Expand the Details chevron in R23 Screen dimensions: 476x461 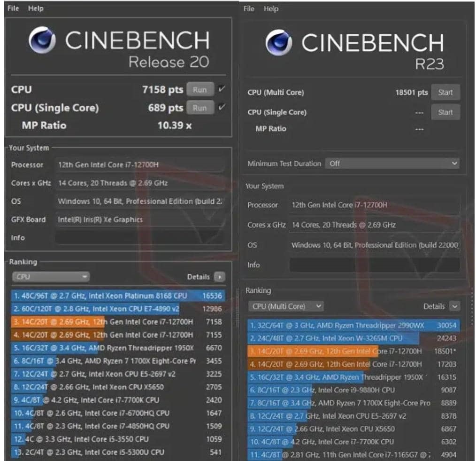(454, 306)
